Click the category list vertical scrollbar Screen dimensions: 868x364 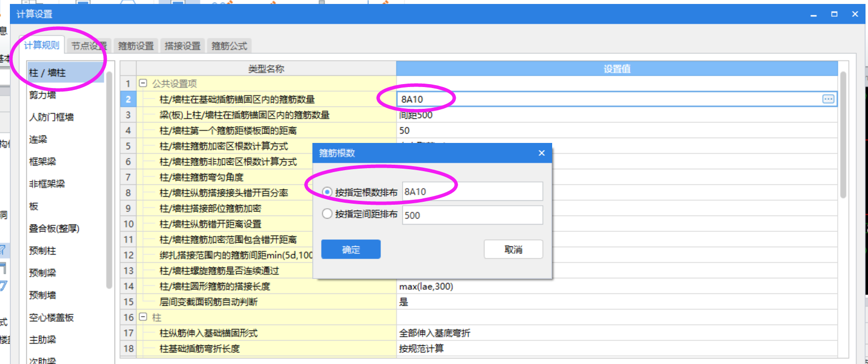click(109, 180)
